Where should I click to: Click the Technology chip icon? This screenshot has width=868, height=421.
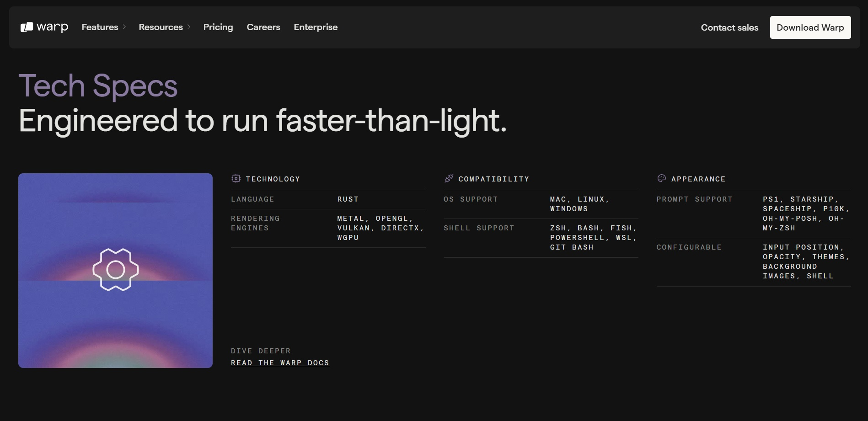pos(236,178)
